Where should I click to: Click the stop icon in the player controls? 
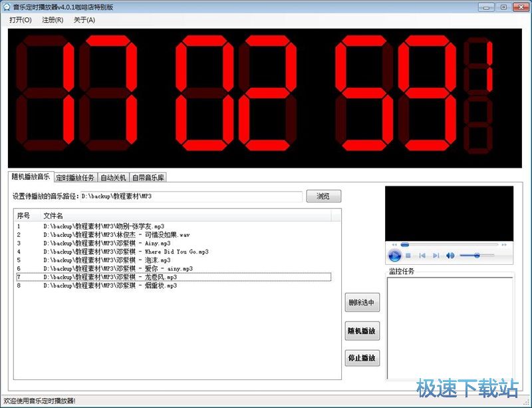(408, 254)
